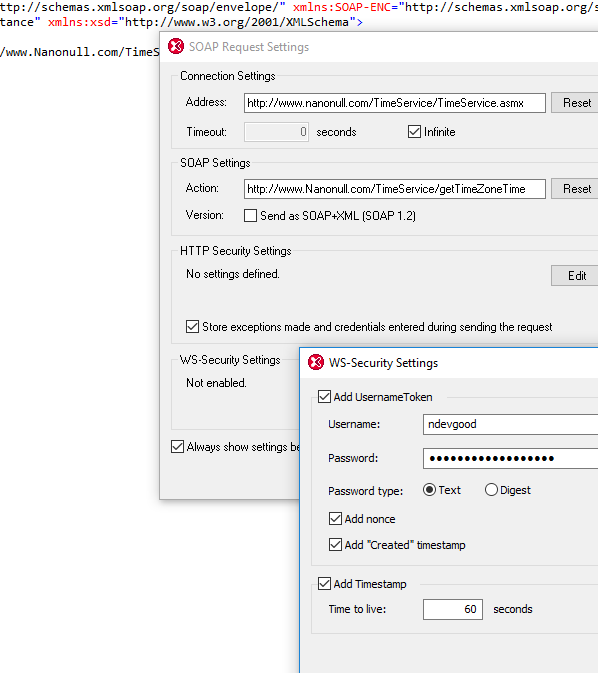Click the Time to live seconds field
598x673 pixels.
453,609
